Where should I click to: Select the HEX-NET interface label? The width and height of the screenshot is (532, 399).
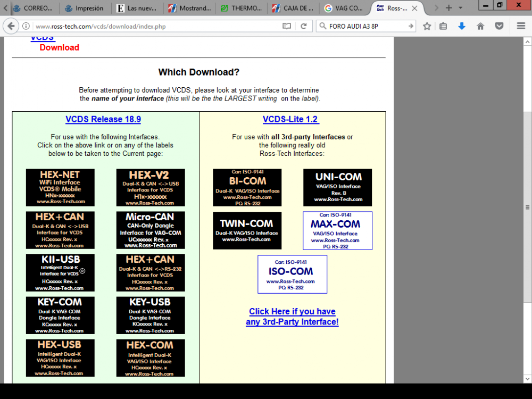pos(60,187)
